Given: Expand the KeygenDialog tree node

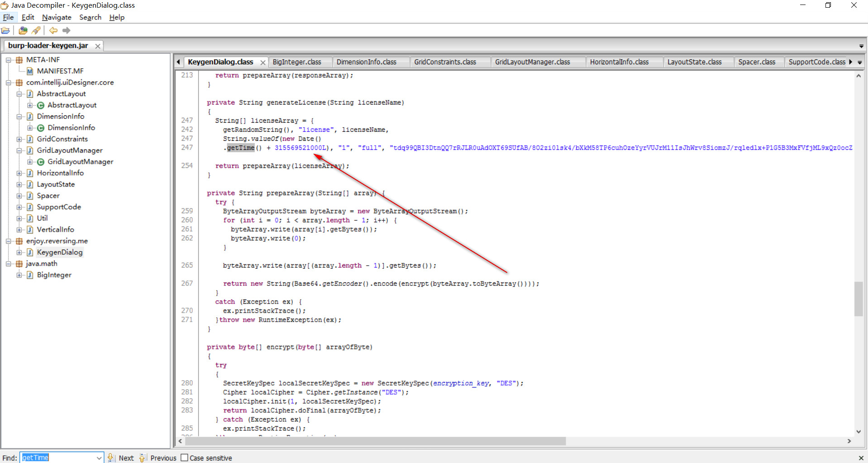Looking at the screenshot, I should click(x=19, y=252).
